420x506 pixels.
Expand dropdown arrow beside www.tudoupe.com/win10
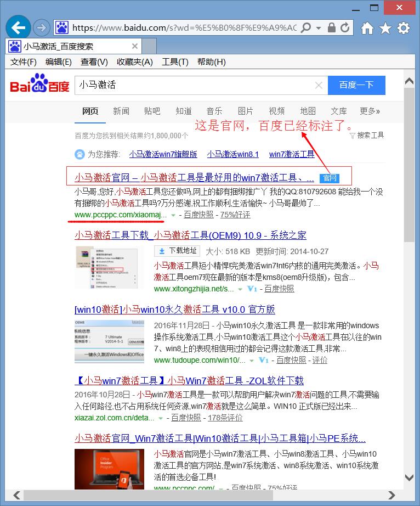pyautogui.click(x=252, y=361)
